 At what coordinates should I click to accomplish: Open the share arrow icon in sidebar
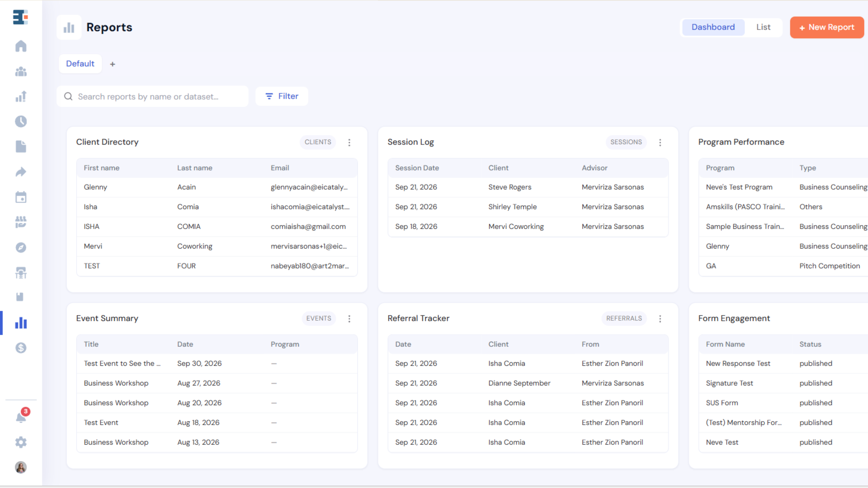pyautogui.click(x=21, y=172)
